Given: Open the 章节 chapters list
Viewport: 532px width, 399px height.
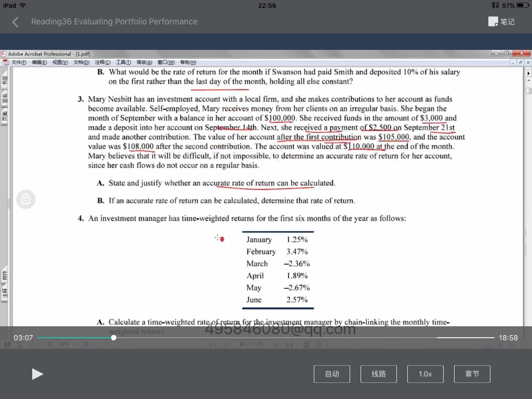Looking at the screenshot, I should 472,374.
